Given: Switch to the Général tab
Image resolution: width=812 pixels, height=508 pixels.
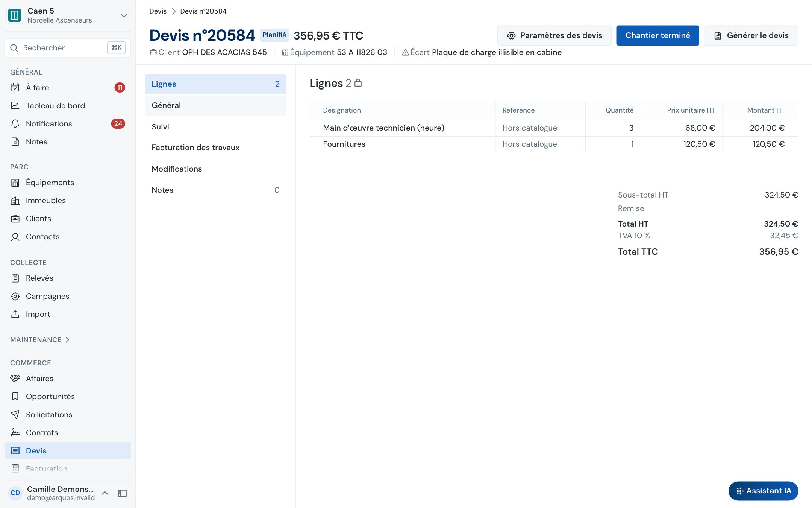Looking at the screenshot, I should (215, 105).
